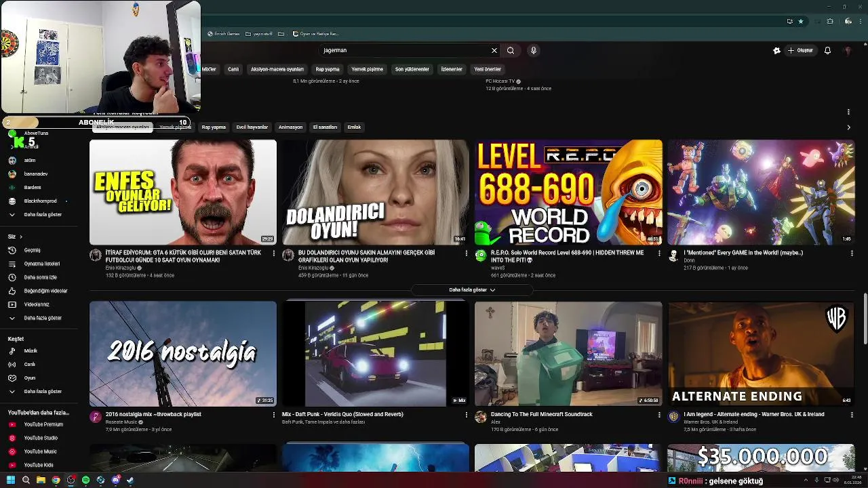
Task: Clear the search box with X icon
Action: click(494, 50)
